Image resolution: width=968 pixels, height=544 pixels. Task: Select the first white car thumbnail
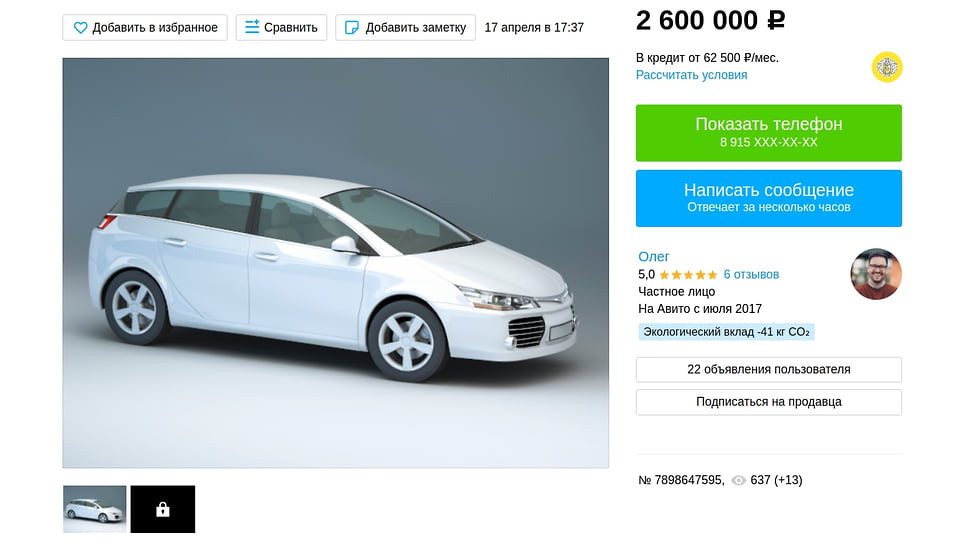click(94, 509)
